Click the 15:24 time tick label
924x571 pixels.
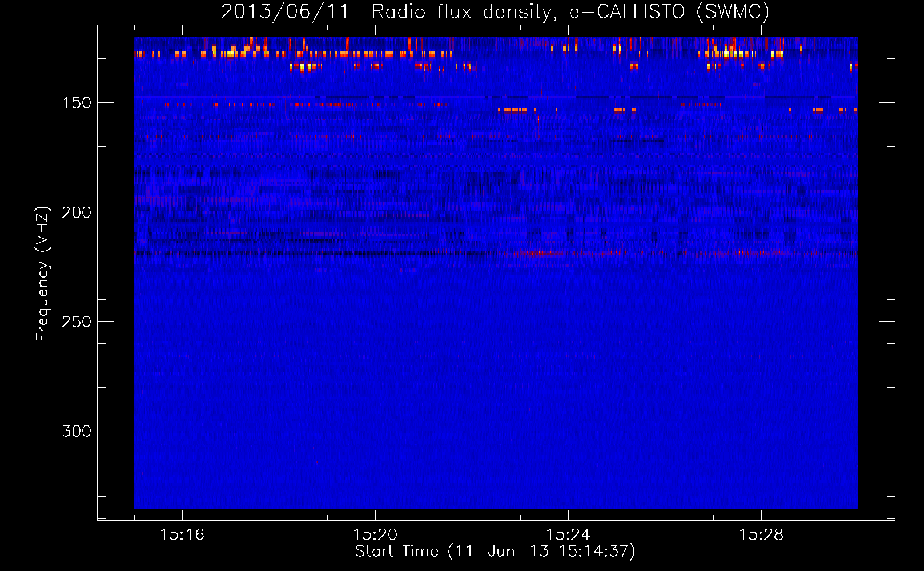(568, 534)
